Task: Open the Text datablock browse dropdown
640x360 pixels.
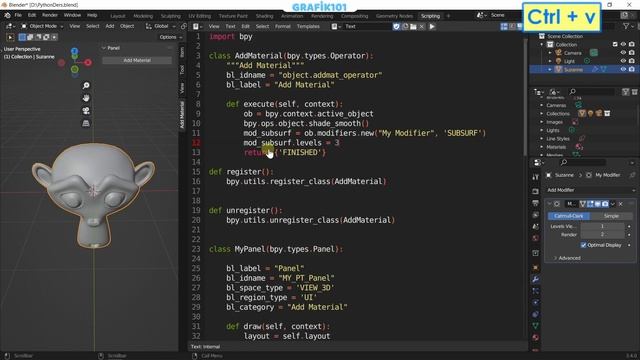Action: point(336,27)
